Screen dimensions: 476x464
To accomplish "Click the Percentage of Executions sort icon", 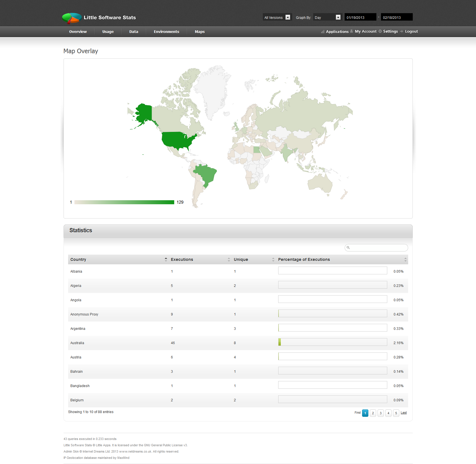I will pos(405,259).
